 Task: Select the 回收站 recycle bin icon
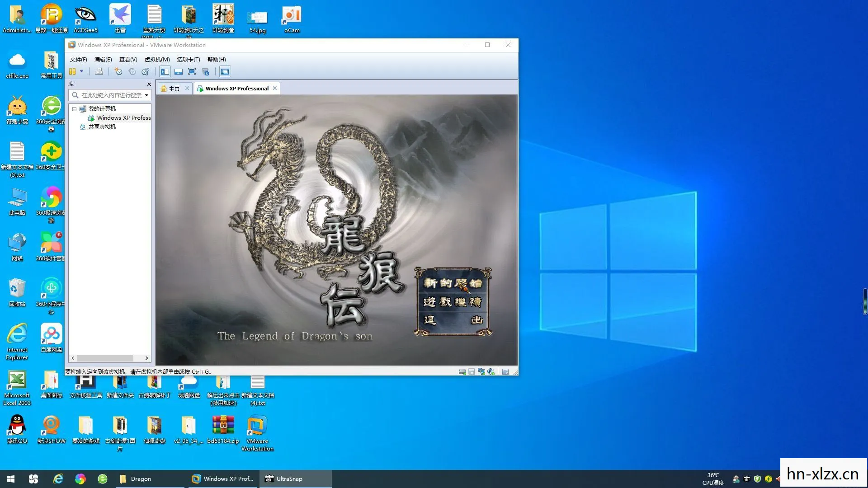coord(17,292)
